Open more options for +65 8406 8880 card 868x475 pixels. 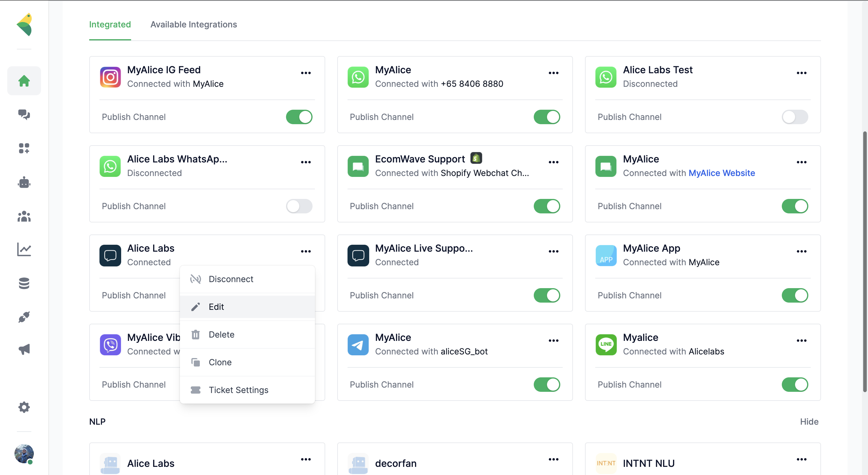[553, 73]
